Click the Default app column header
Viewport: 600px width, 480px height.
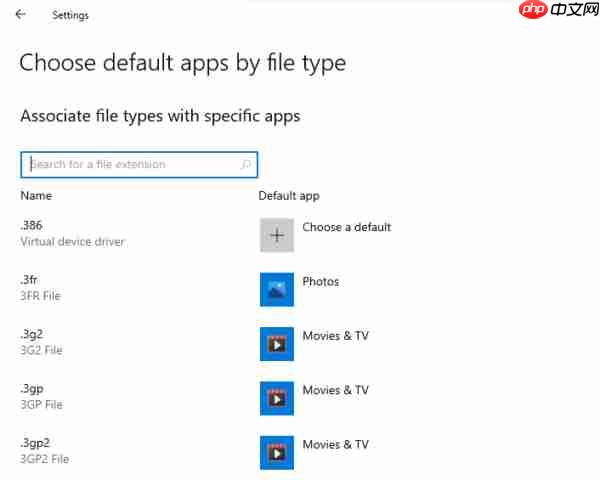289,196
